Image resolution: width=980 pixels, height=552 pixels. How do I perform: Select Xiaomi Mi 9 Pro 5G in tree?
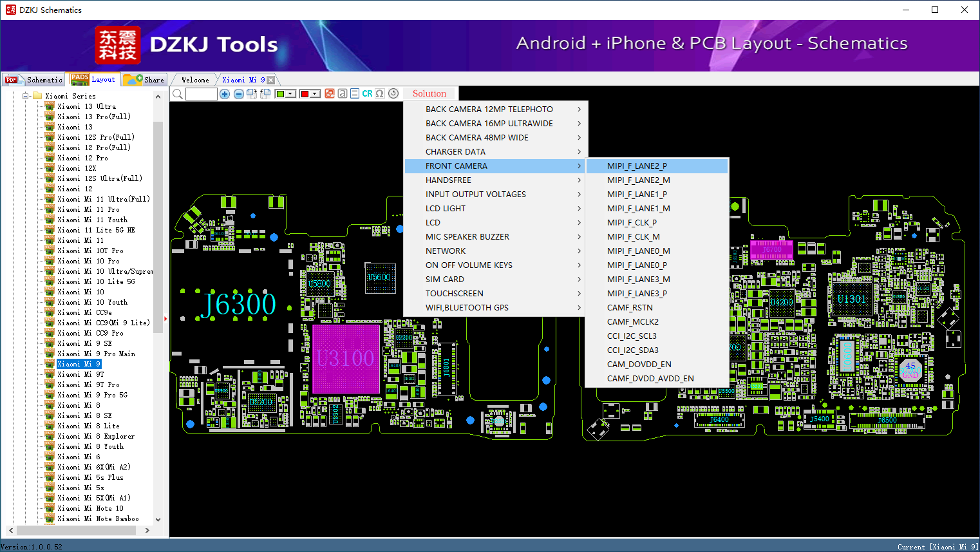[92, 395]
